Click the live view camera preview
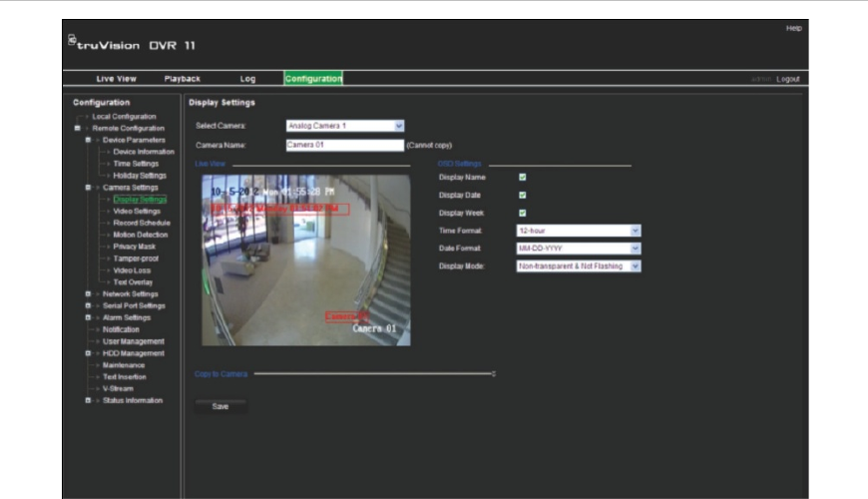Image resolution: width=868 pixels, height=499 pixels. [306, 260]
